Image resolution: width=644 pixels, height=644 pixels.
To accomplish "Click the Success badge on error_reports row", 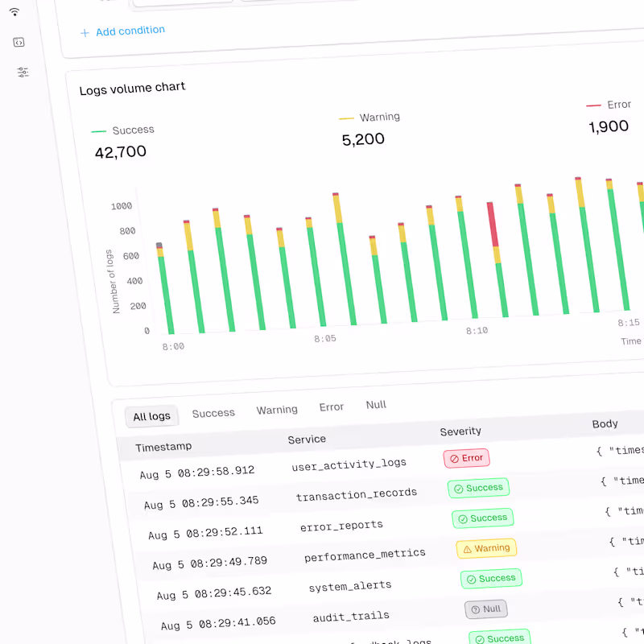I will pos(482,518).
